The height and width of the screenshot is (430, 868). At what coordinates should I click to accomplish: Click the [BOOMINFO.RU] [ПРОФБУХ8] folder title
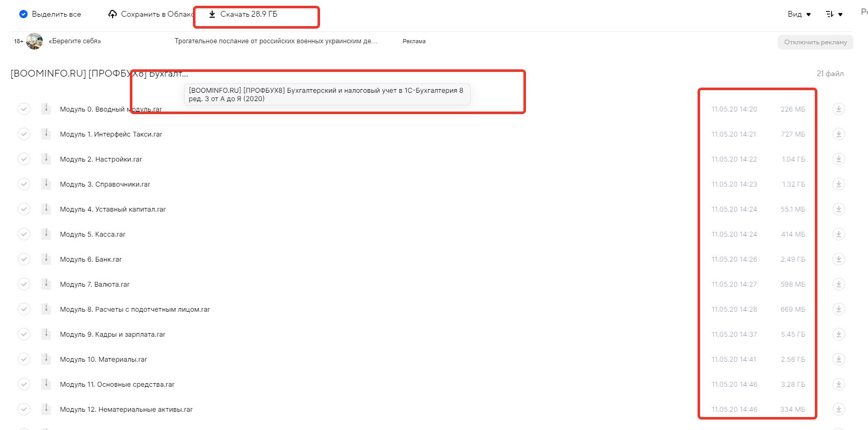[x=100, y=73]
